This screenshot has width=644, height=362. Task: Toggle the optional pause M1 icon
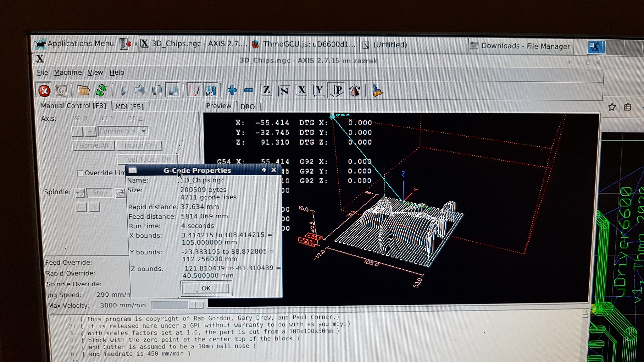click(210, 90)
